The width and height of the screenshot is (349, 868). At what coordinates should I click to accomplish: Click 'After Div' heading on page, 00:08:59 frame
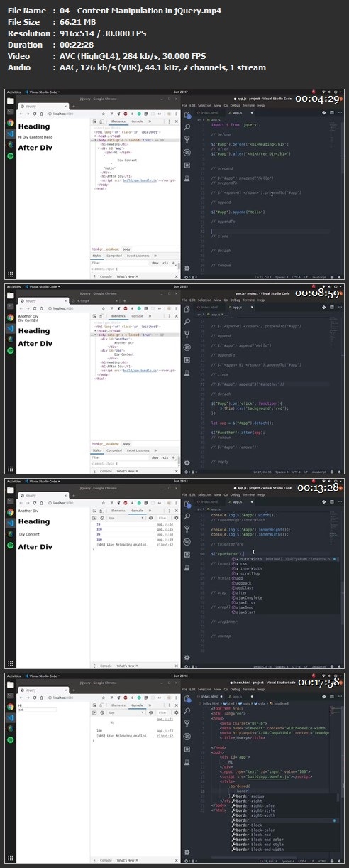35,343
